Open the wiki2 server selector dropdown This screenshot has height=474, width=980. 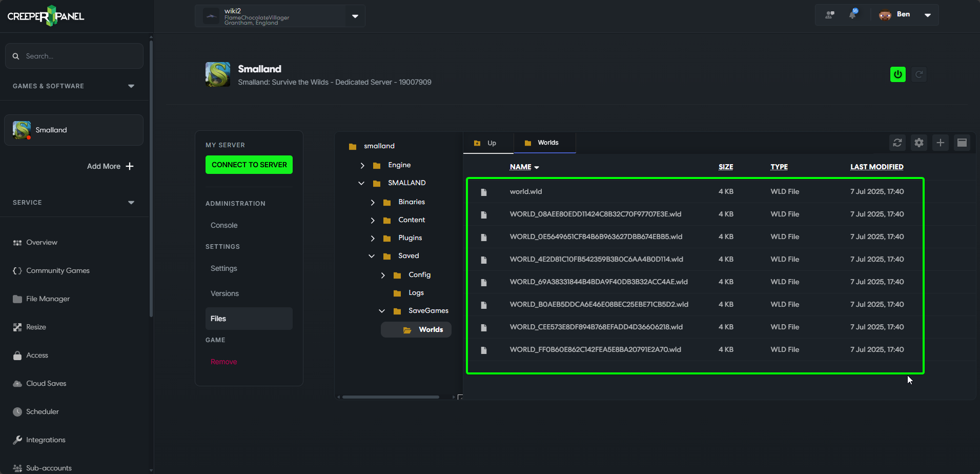tap(355, 16)
